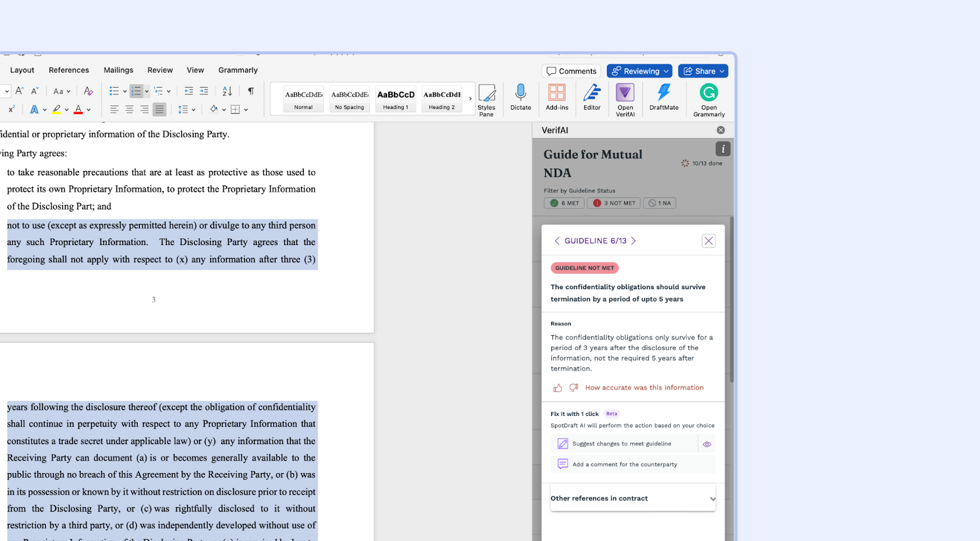
Task: Toggle the 3 NOT MET filter
Action: (614, 203)
